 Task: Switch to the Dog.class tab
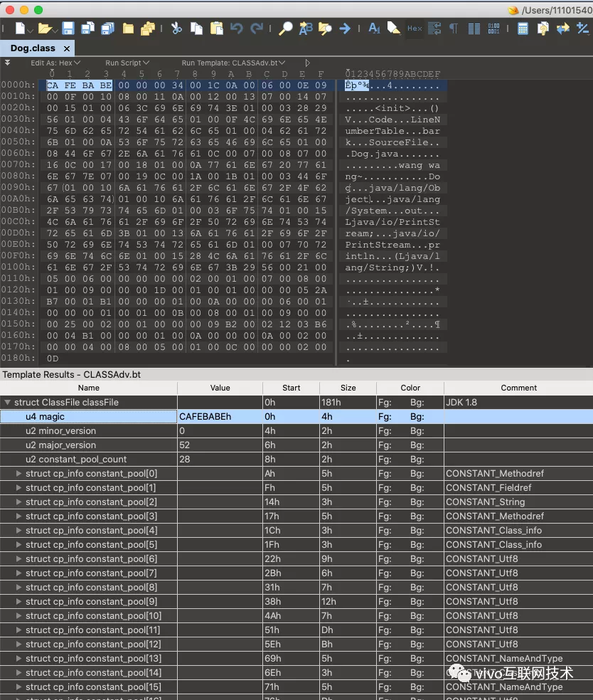pos(33,48)
